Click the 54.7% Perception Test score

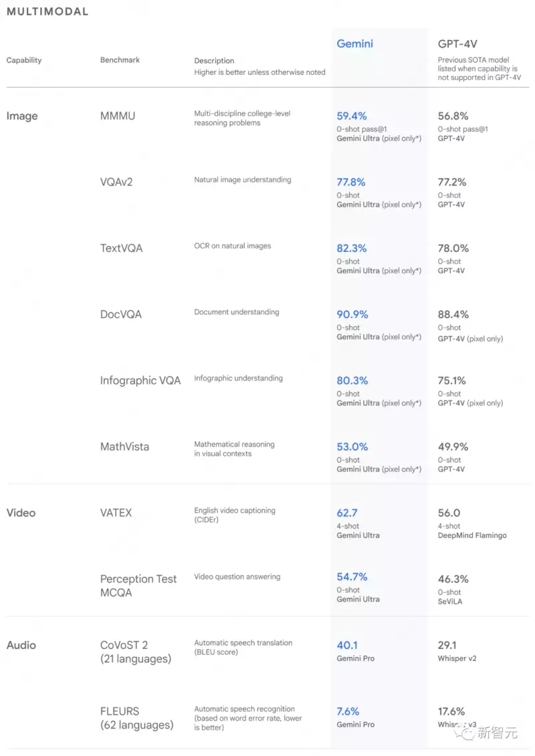click(x=352, y=576)
